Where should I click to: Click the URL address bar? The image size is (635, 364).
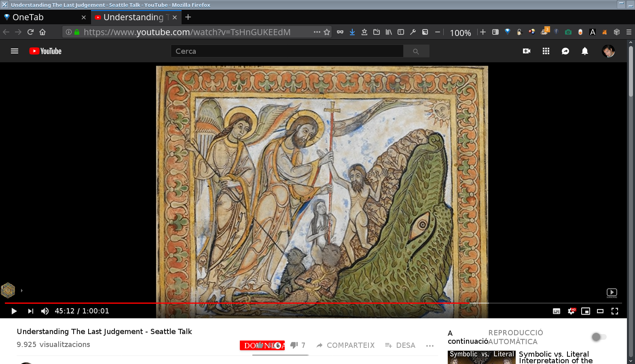click(x=197, y=32)
